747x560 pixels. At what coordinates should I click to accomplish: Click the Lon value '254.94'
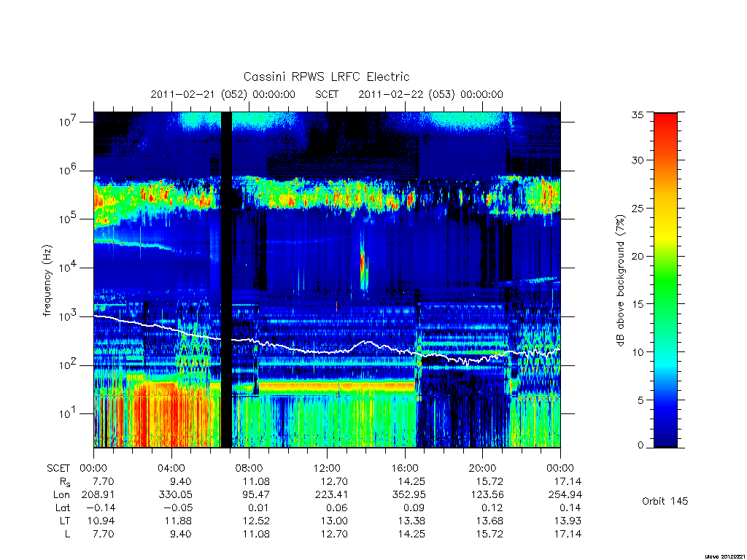(x=565, y=495)
